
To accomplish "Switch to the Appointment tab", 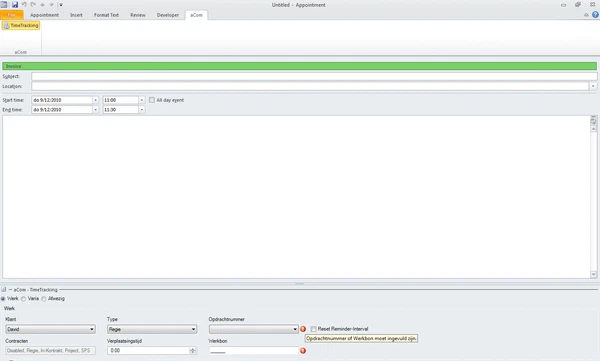I will [44, 15].
